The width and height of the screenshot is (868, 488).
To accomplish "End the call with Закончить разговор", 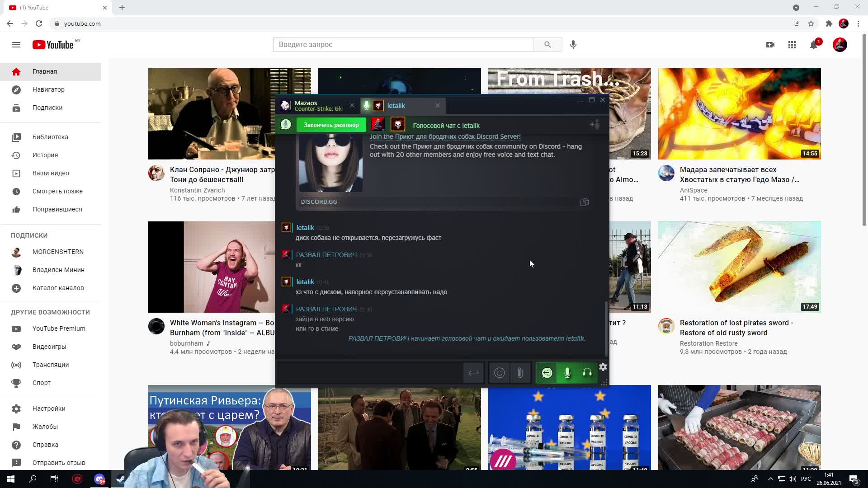I will coord(331,125).
